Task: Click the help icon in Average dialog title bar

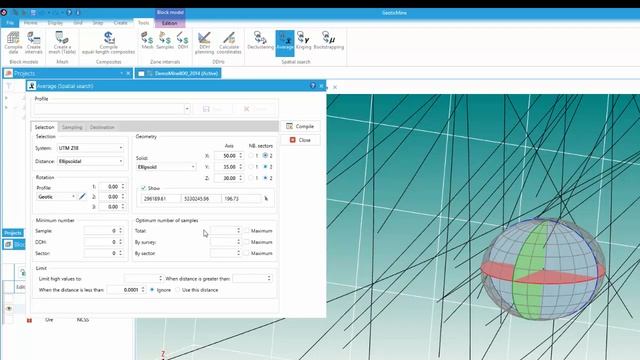Action: point(313,85)
